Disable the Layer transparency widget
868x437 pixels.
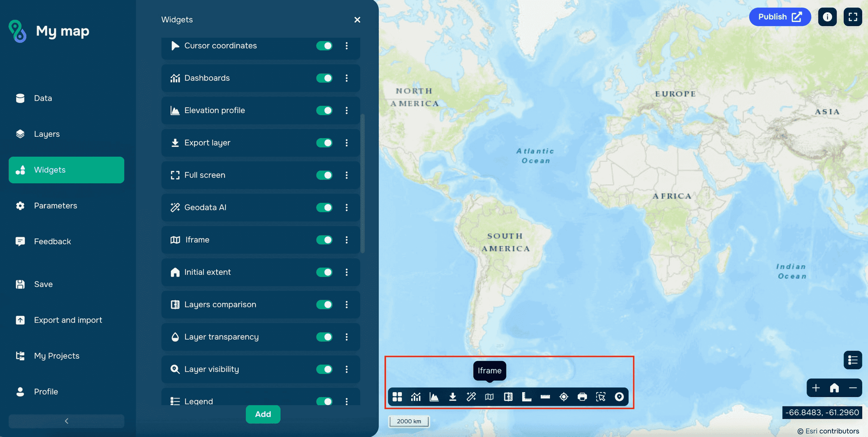pos(324,337)
